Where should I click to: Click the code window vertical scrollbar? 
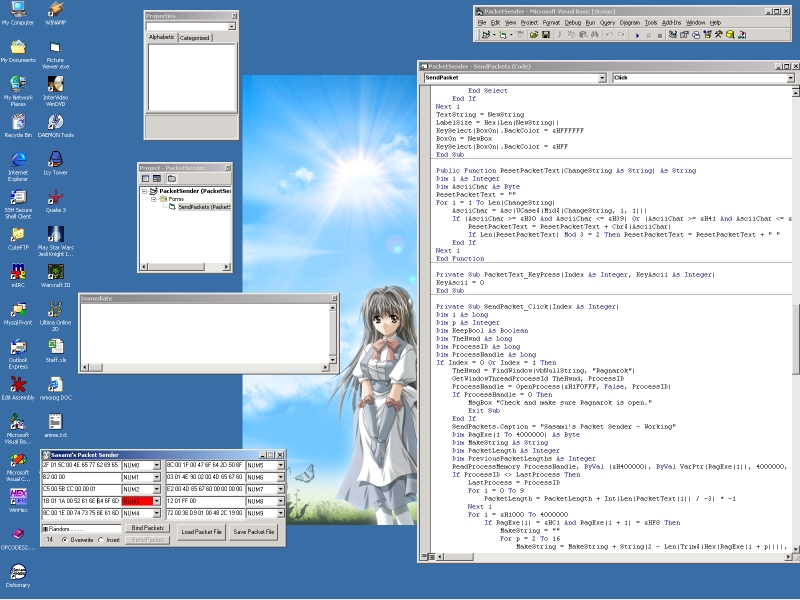[x=795, y=319]
